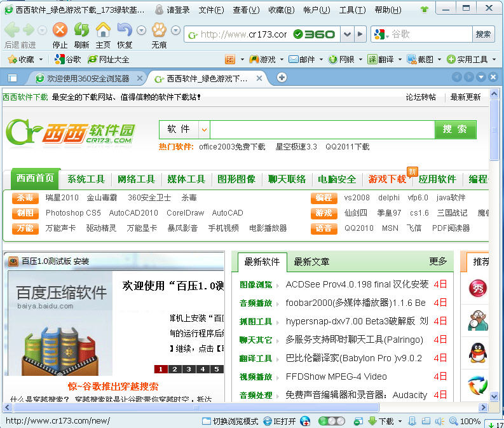This screenshot has height=428, width=504.
Task: Close the 西西软件 tab
Action: (259, 78)
